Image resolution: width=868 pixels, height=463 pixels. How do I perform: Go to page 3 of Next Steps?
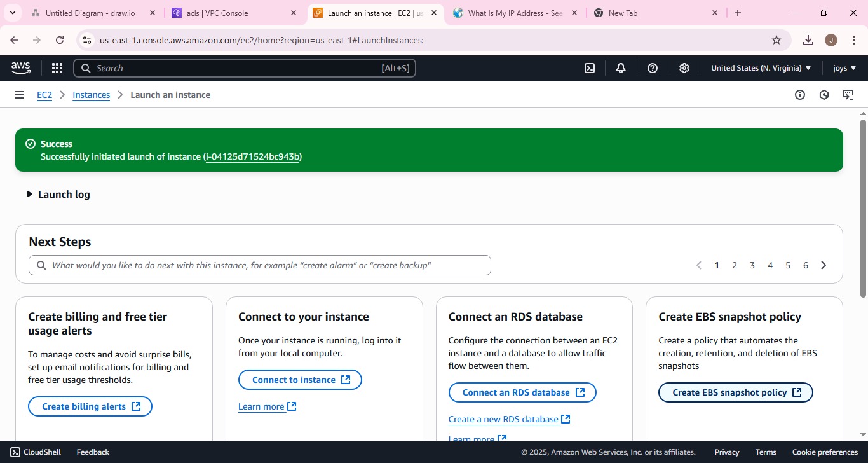[x=752, y=265]
